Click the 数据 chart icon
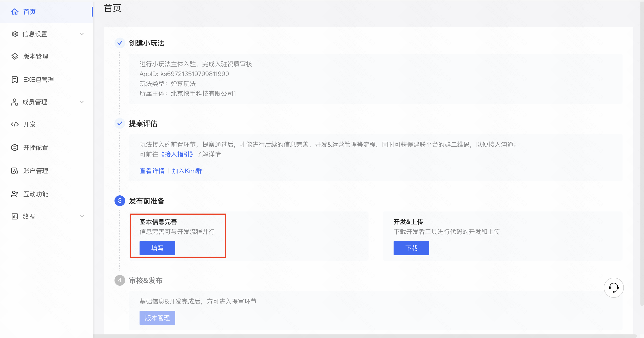The image size is (644, 338). tap(15, 216)
